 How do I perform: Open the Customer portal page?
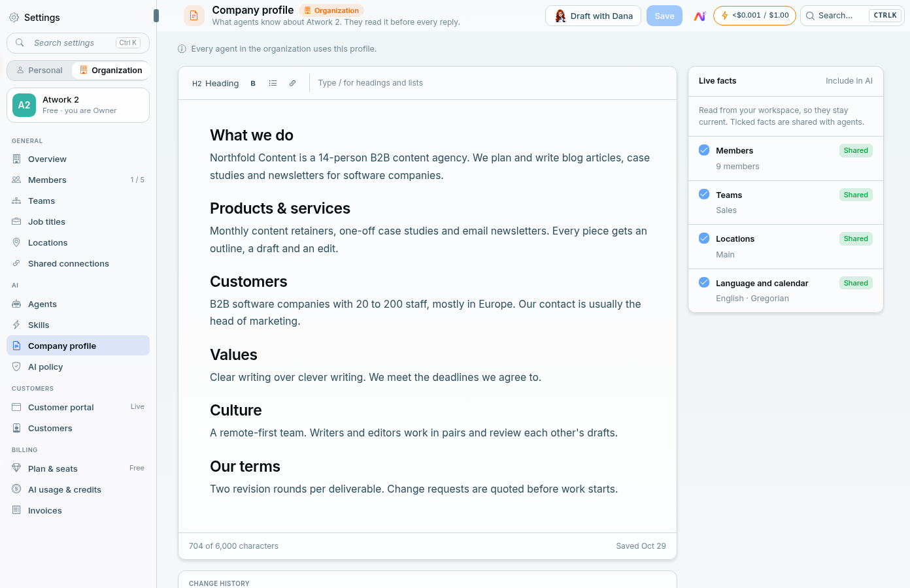[x=78, y=407]
